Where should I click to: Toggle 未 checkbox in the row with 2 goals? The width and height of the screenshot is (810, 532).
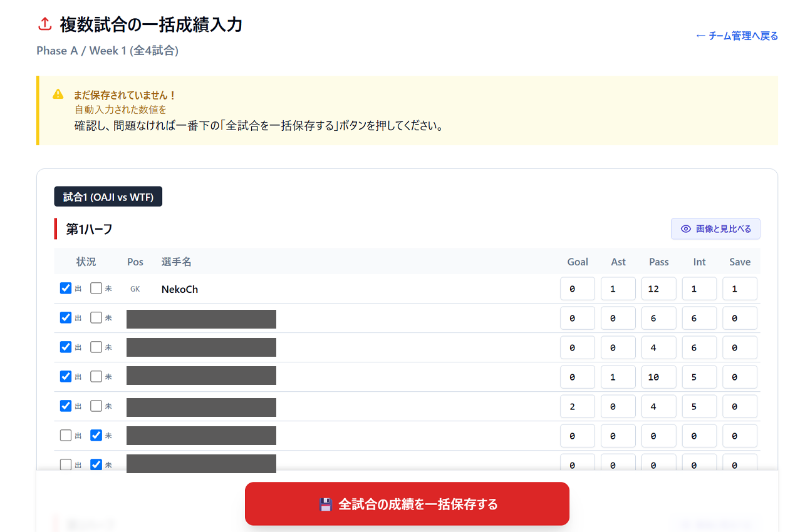[96, 406]
